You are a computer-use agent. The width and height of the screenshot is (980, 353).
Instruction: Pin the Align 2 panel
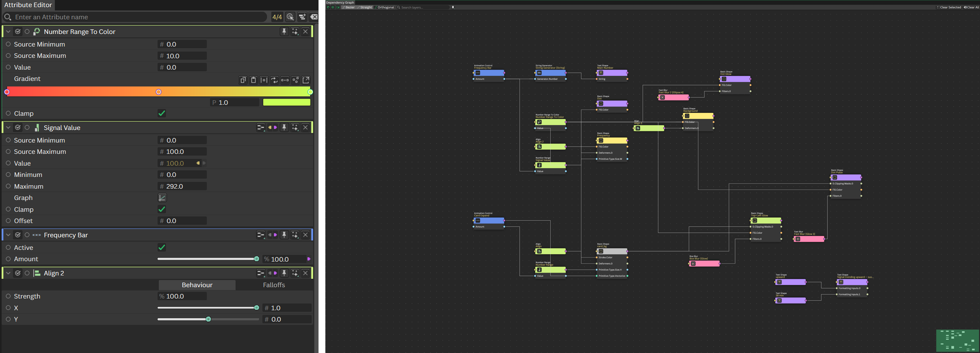tap(284, 273)
